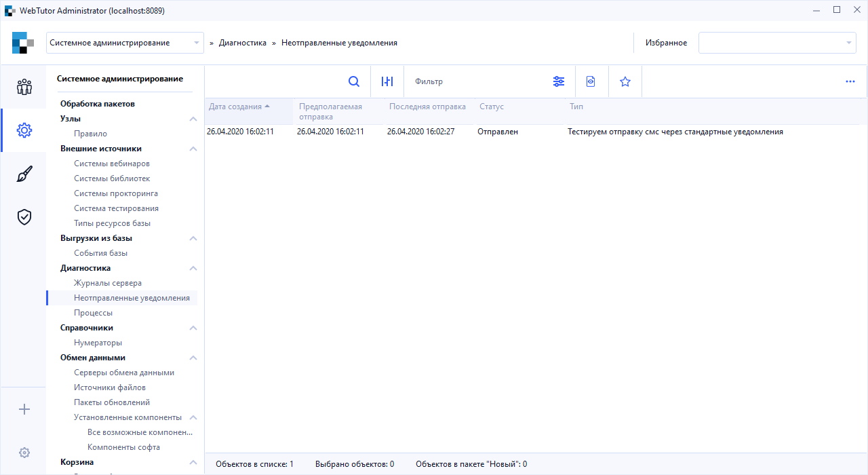The image size is (868, 475).
Task: Select Системы библиотек tree item
Action: (x=112, y=178)
